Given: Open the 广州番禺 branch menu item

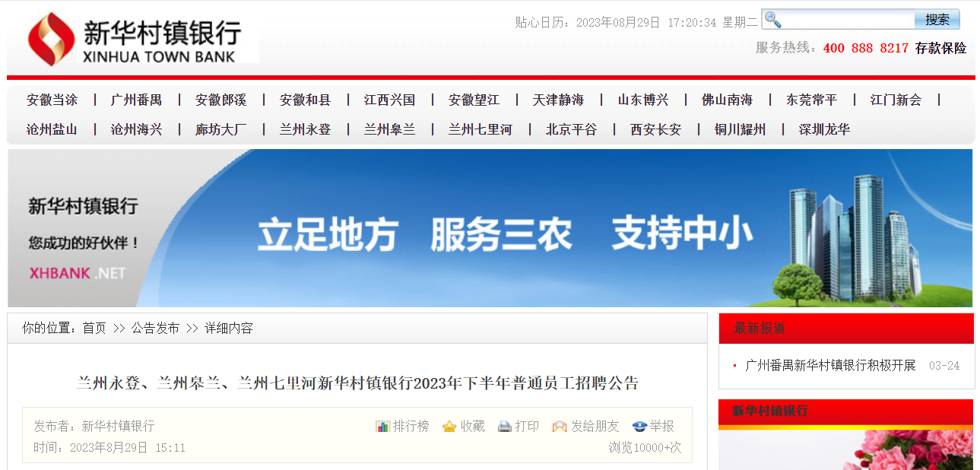Looking at the screenshot, I should click(136, 100).
